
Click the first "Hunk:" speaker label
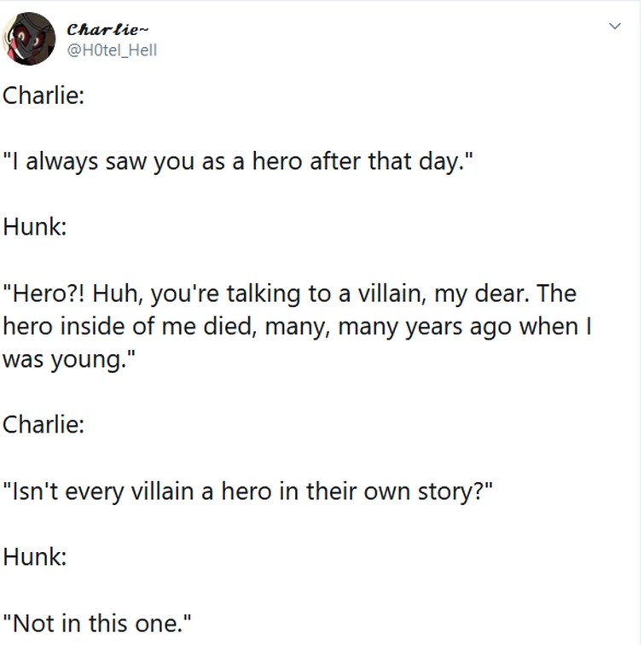click(35, 227)
